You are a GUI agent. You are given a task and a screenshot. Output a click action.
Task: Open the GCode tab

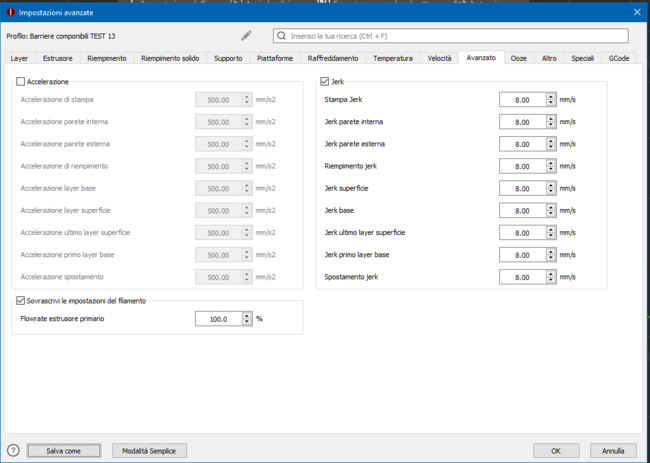coord(618,59)
